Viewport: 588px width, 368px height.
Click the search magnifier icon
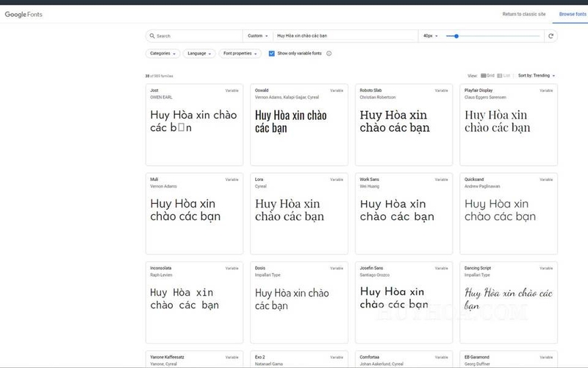pos(152,35)
